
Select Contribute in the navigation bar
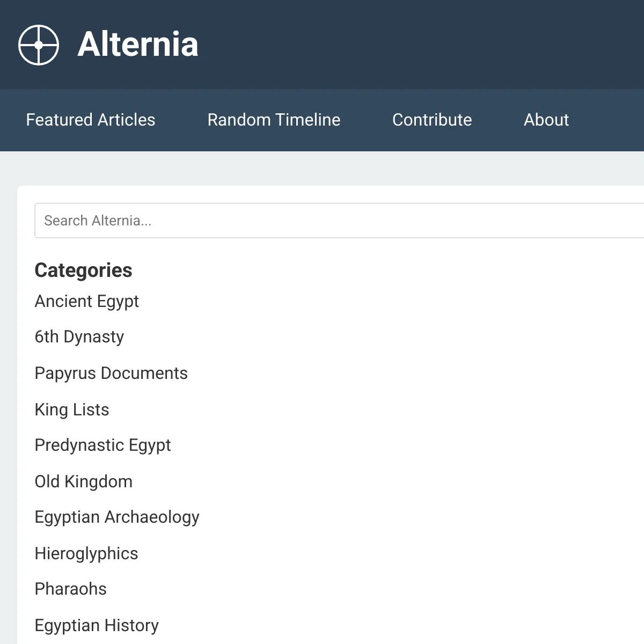click(432, 120)
